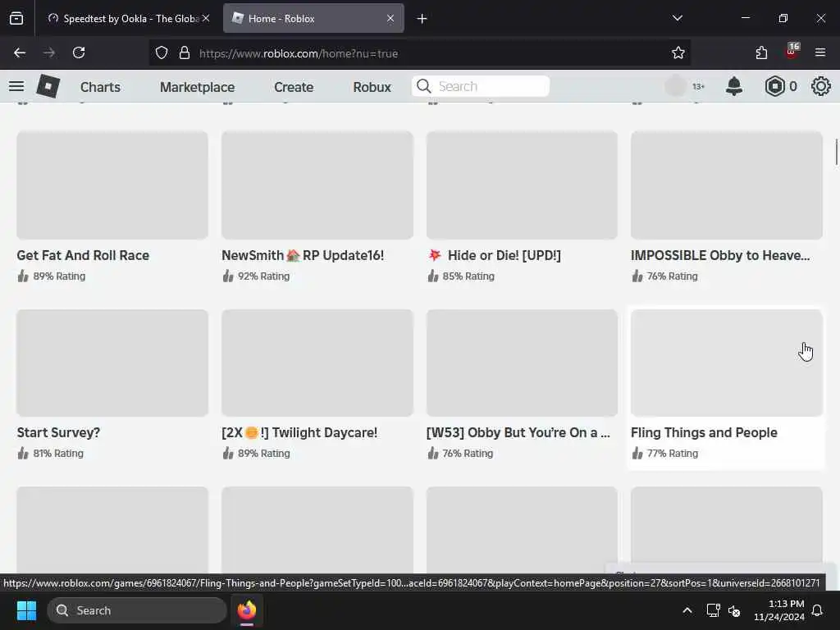
Task: Show site security padlock info
Action: pyautogui.click(x=185, y=53)
